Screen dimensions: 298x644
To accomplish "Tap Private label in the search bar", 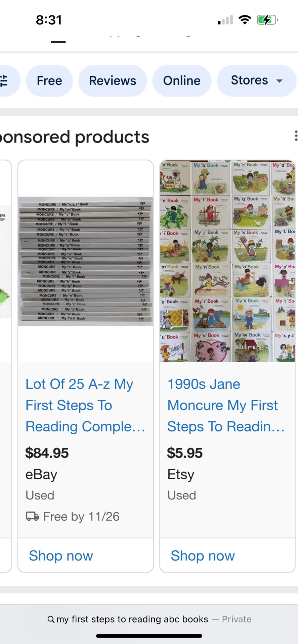I will (237, 619).
